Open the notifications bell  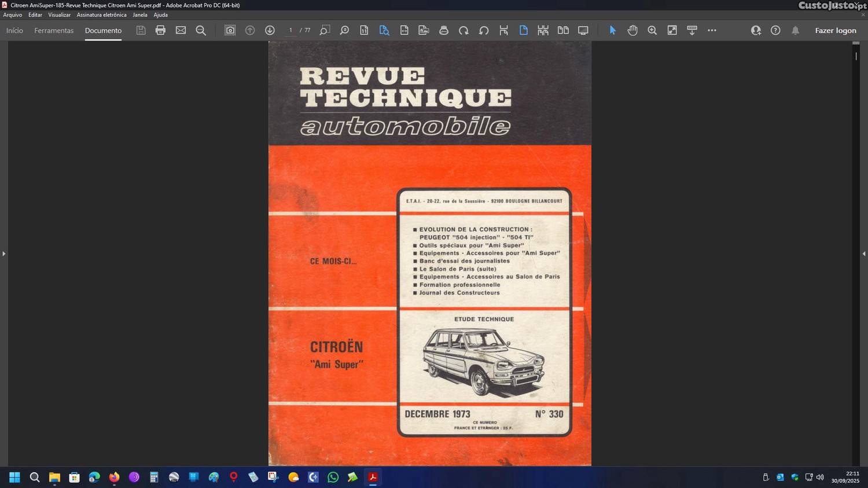coord(795,30)
